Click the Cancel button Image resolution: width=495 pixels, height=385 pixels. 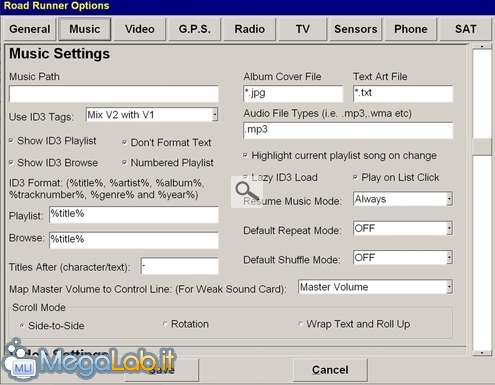pyautogui.click(x=330, y=370)
